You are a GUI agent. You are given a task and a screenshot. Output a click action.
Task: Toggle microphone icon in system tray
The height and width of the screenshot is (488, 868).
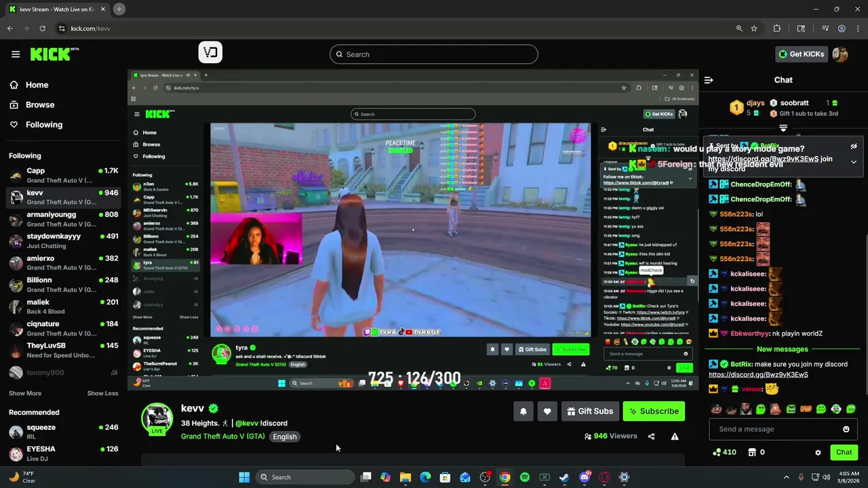pos(801,477)
